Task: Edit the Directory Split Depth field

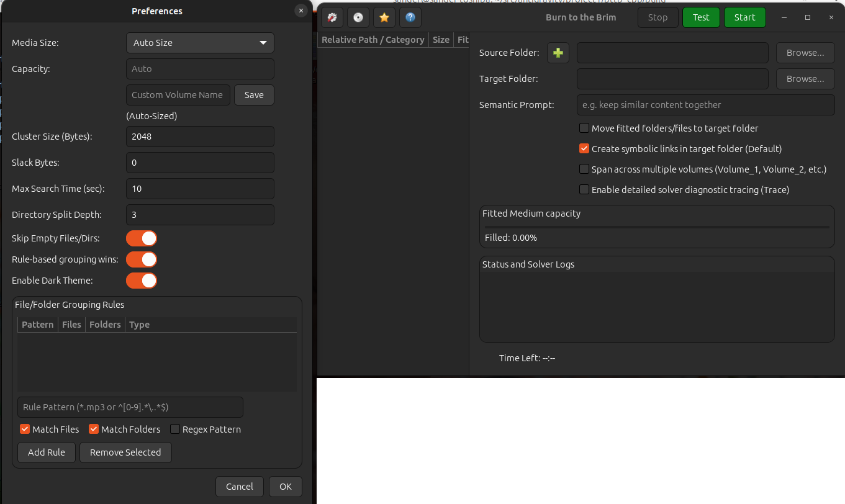Action: (x=200, y=215)
